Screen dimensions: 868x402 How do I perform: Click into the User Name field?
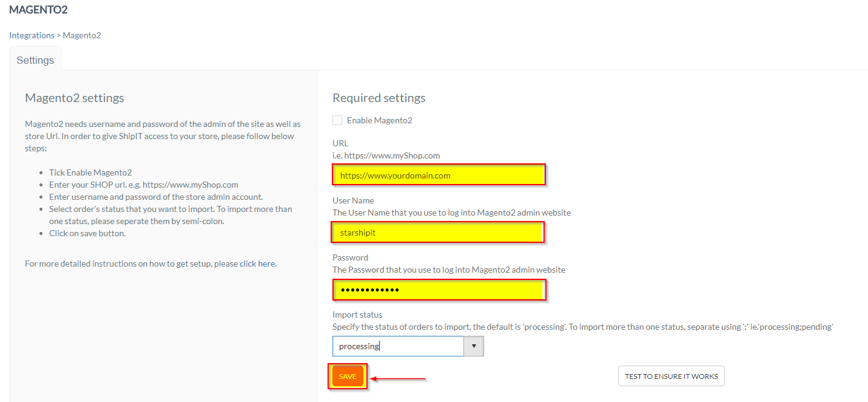(438, 232)
